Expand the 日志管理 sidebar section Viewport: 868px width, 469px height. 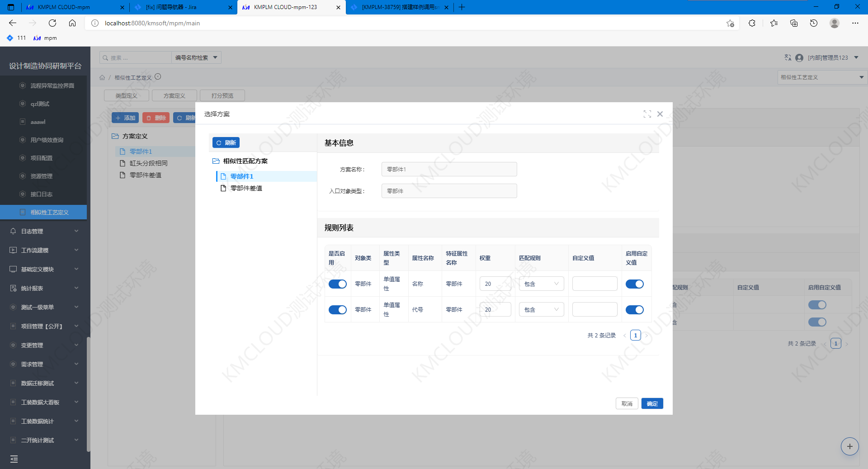[x=43, y=231]
